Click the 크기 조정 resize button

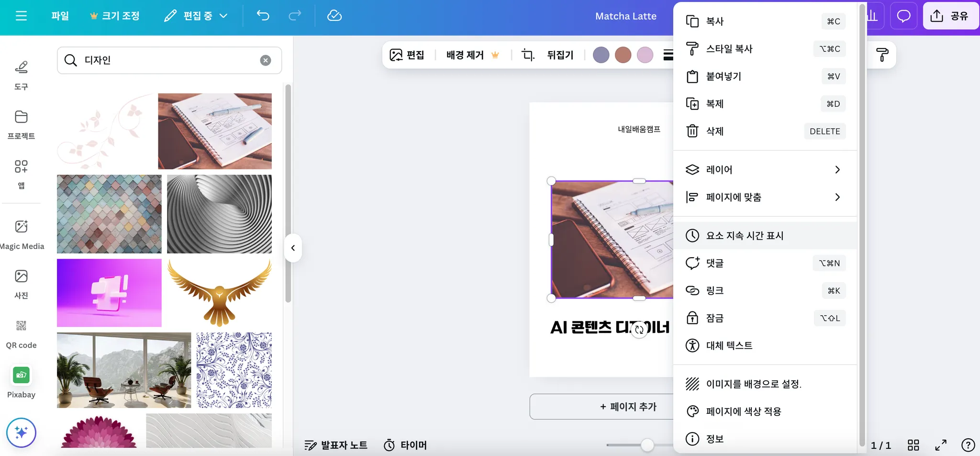(115, 16)
